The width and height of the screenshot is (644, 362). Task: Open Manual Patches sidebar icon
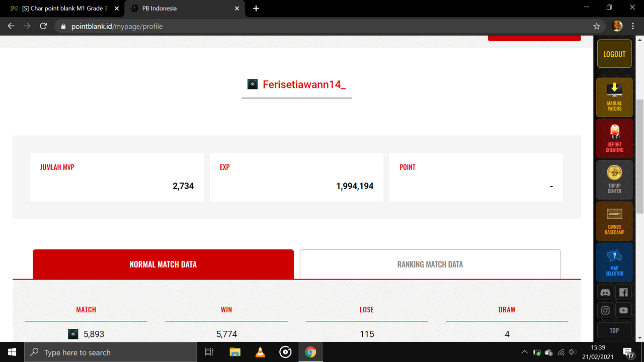coord(614,97)
